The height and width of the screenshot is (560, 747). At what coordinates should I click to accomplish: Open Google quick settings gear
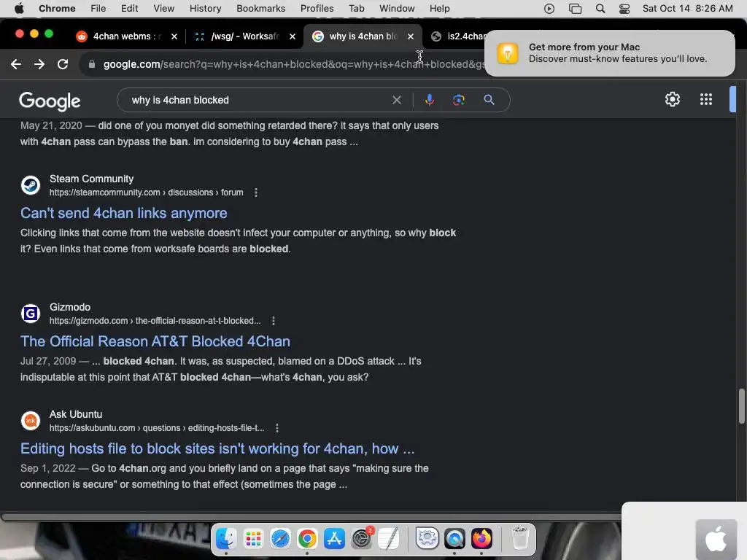pyautogui.click(x=672, y=99)
